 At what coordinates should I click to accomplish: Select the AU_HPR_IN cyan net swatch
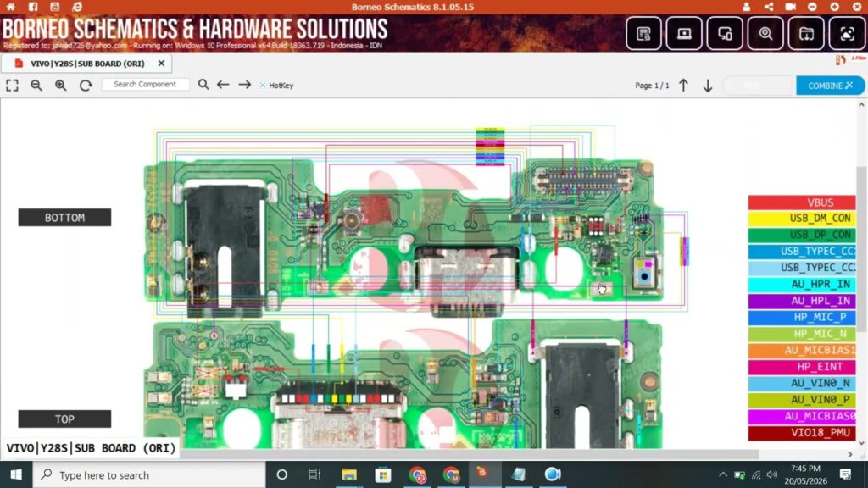click(802, 284)
